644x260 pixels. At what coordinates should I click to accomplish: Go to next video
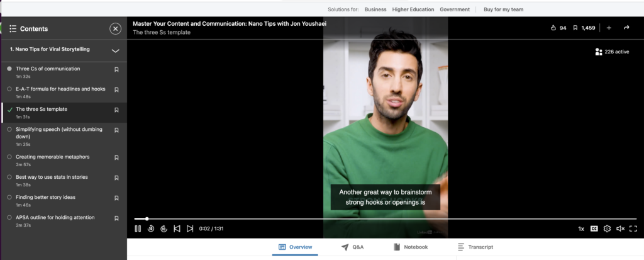190,229
